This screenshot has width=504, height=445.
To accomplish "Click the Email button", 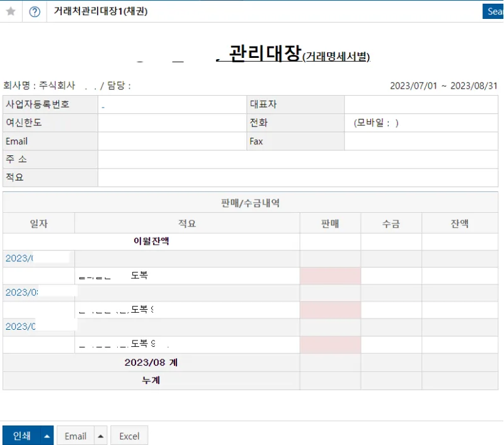I will click(x=76, y=436).
